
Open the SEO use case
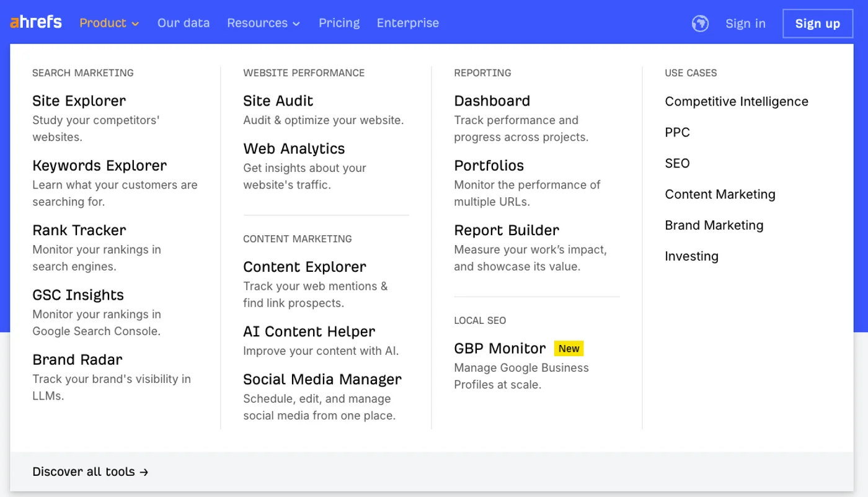(677, 163)
